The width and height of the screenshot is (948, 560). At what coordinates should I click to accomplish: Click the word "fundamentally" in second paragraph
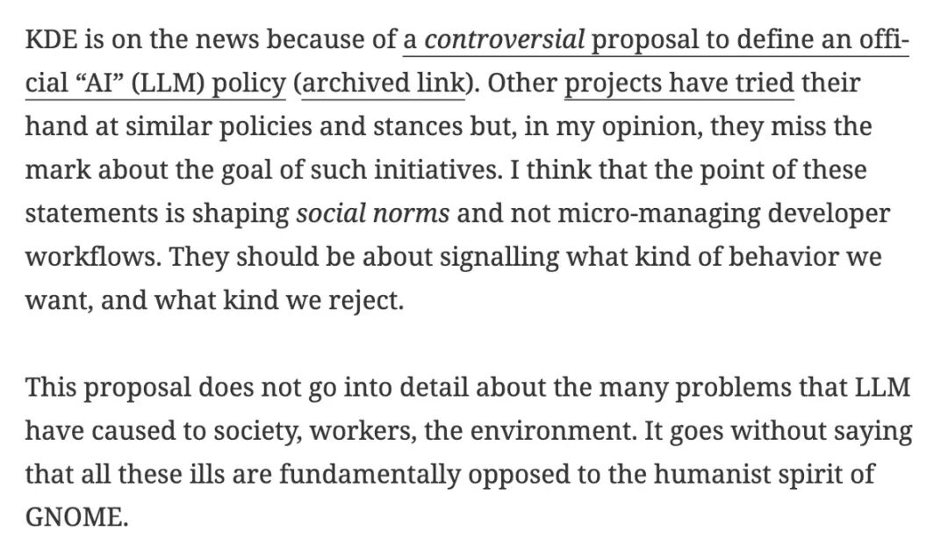370,475
